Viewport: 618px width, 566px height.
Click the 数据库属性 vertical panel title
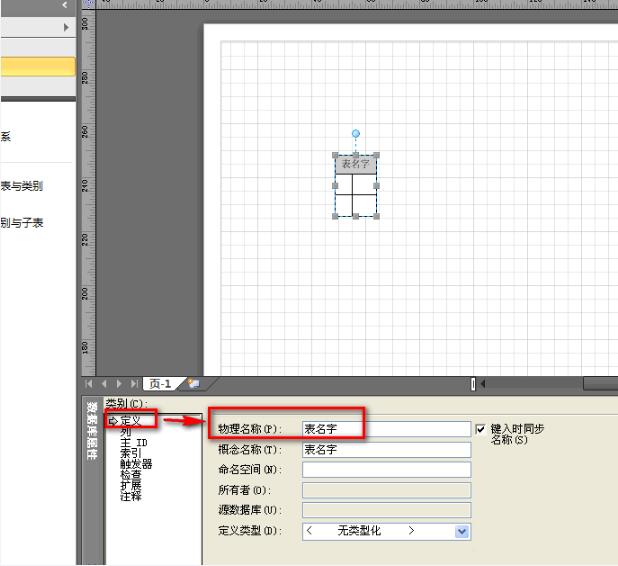91,431
